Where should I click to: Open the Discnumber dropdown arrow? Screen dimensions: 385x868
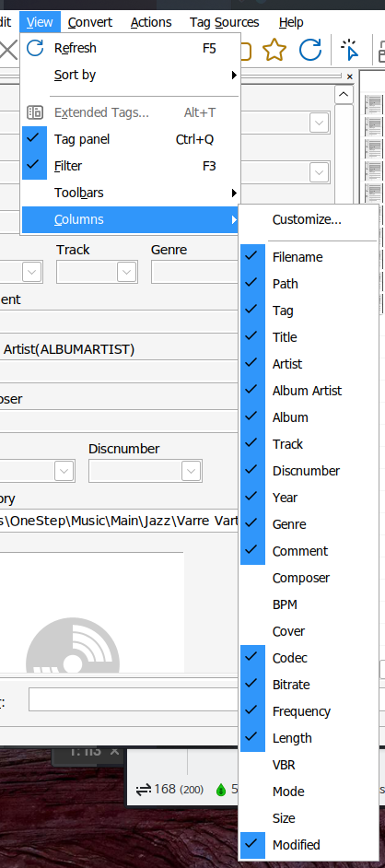191,471
